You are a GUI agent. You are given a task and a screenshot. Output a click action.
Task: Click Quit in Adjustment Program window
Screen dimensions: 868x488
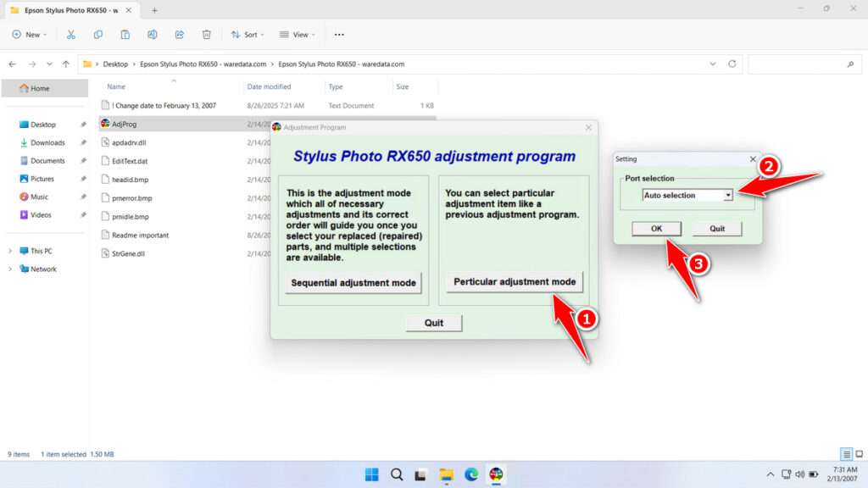(433, 323)
